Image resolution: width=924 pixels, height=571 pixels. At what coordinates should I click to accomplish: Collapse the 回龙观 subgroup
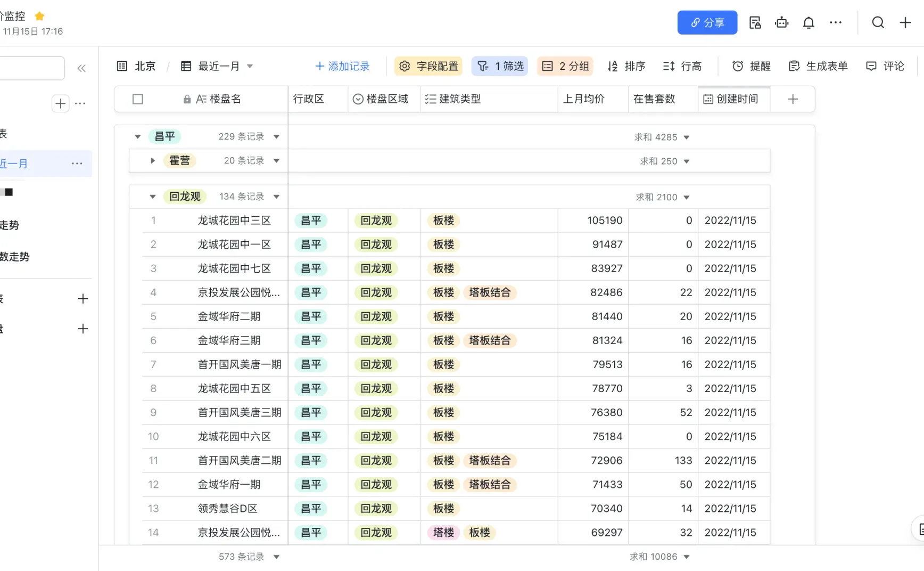click(153, 197)
